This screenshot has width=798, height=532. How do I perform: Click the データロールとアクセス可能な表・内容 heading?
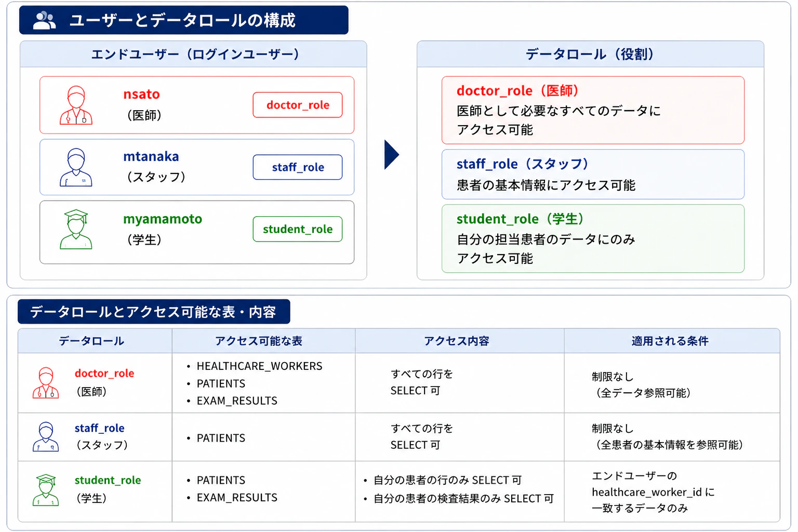153,312
